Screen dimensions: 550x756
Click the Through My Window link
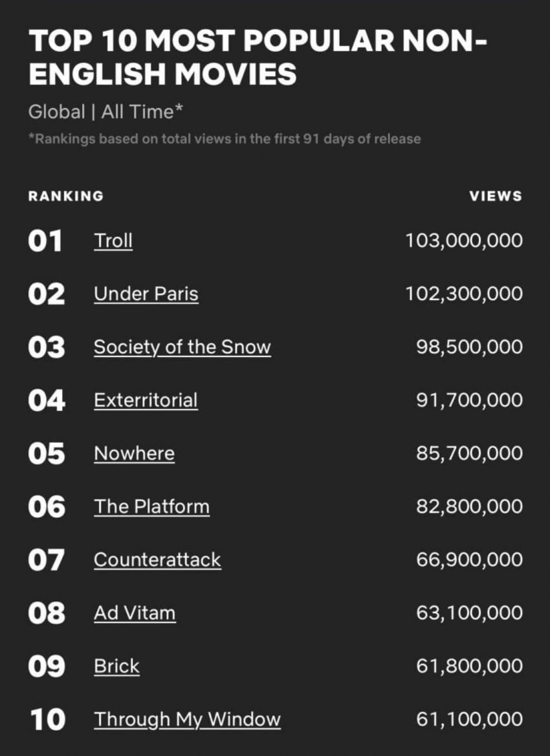tap(187, 718)
